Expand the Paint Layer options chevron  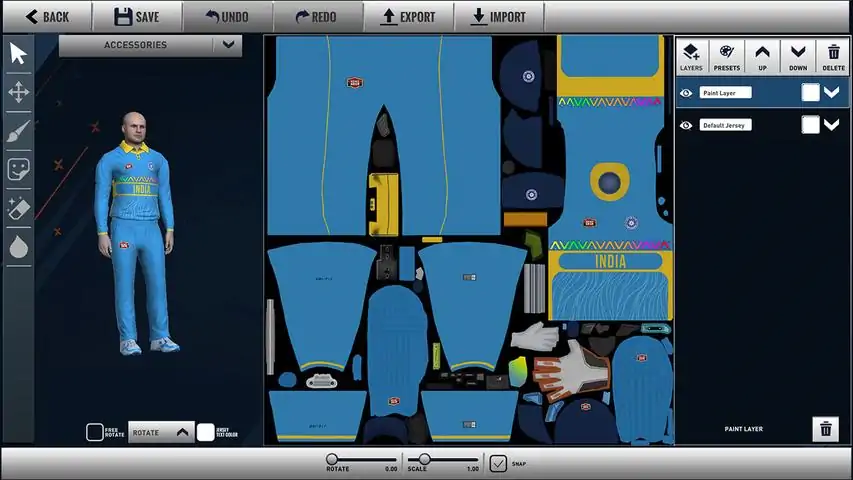[x=831, y=93]
